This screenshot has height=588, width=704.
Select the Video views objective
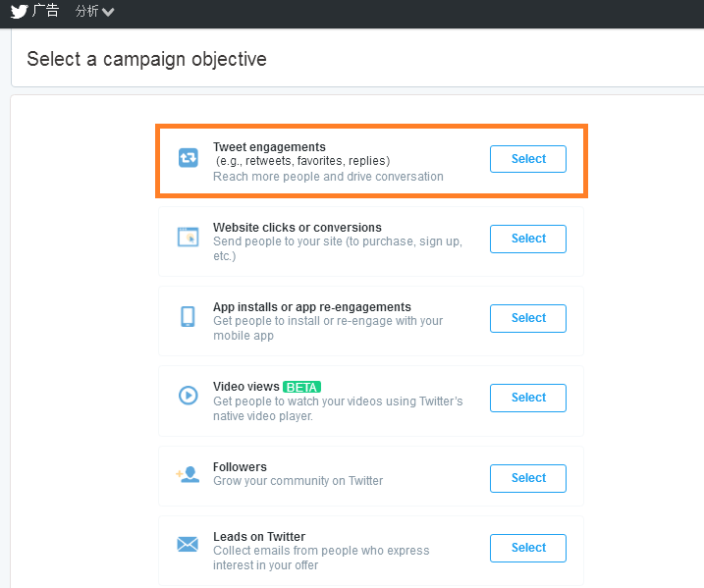pyautogui.click(x=528, y=398)
